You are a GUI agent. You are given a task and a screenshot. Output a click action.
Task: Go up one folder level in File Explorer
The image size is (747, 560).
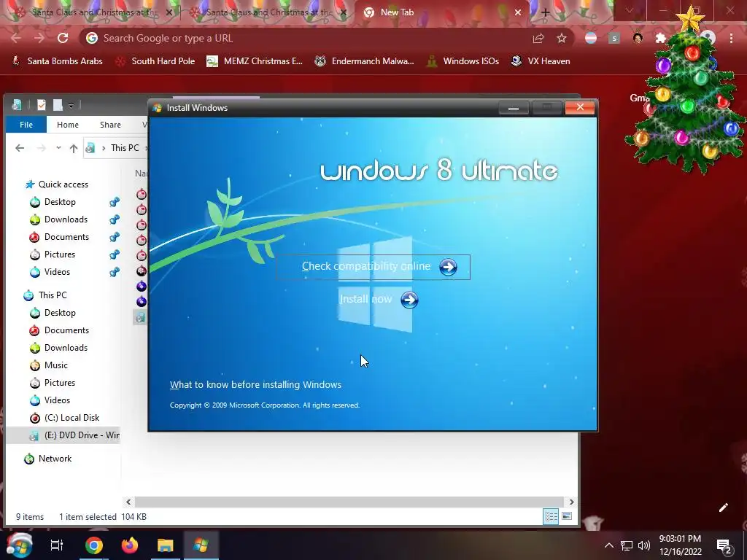(74, 148)
